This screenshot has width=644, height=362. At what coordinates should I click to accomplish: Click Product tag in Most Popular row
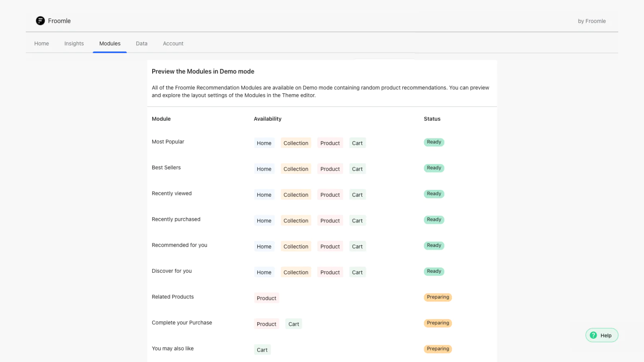pyautogui.click(x=330, y=143)
